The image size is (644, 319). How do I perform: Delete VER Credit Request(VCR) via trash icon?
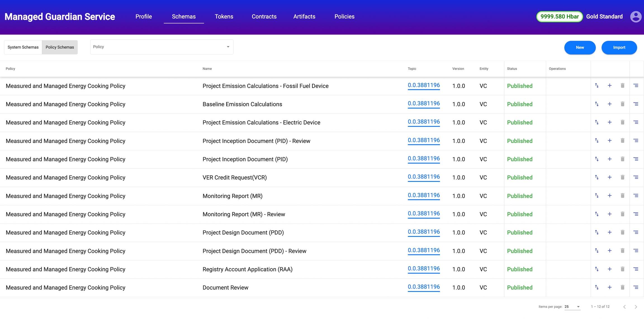[x=622, y=177]
